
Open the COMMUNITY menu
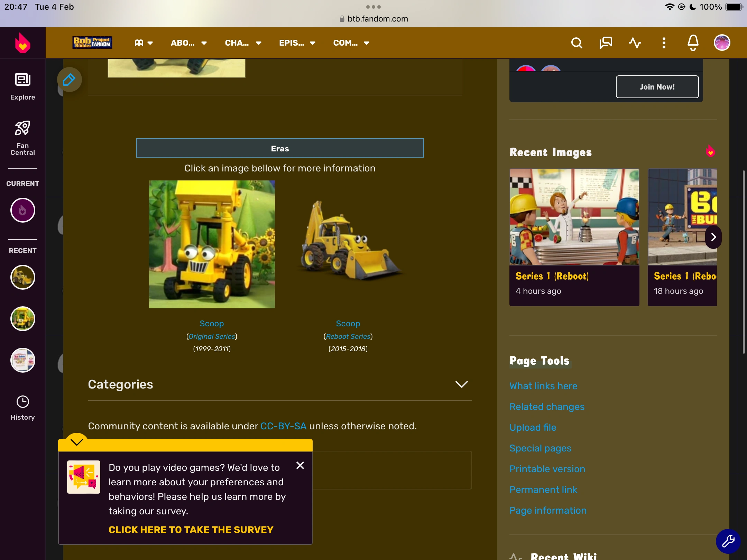pyautogui.click(x=350, y=43)
